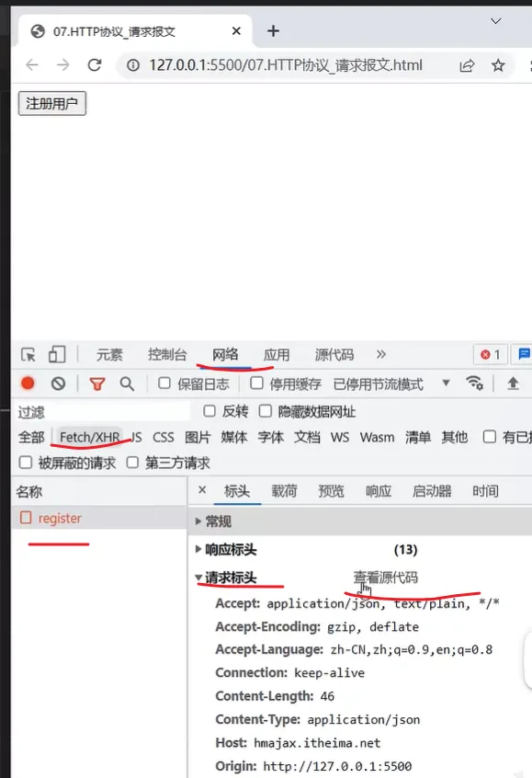Click the 注册用户 button
Image resolution: width=532 pixels, height=778 pixels.
(52, 103)
